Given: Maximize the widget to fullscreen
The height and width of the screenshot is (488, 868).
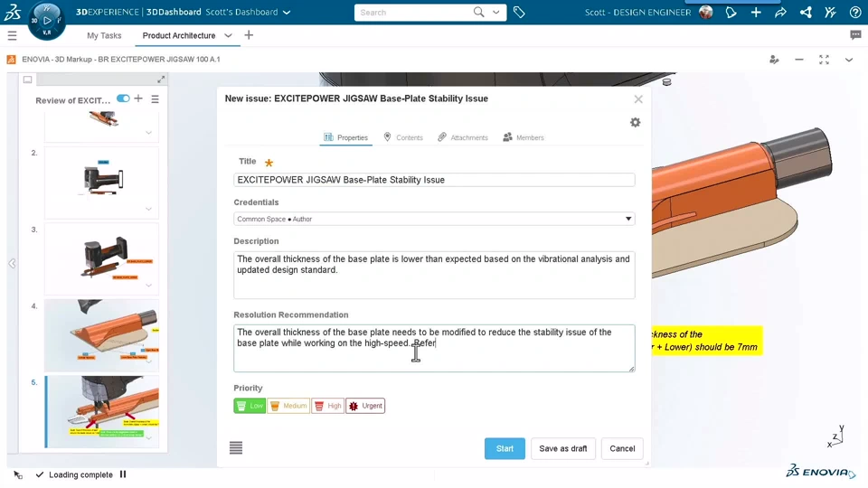Looking at the screenshot, I should coord(824,60).
